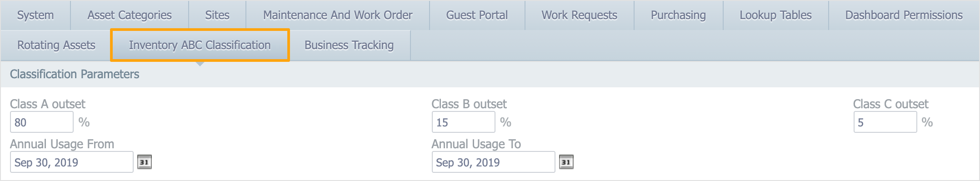
Task: Focus the Annual Usage From date field
Action: pos(72,162)
